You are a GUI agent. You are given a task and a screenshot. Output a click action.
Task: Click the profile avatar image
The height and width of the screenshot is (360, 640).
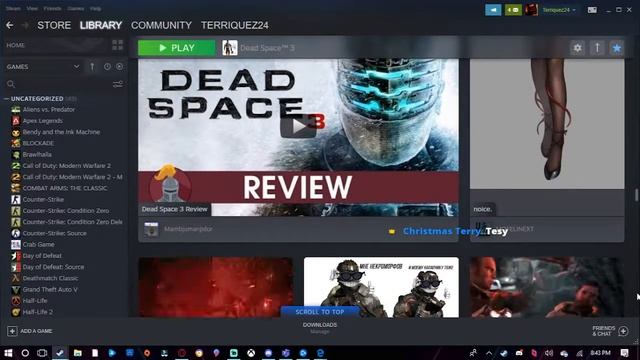[531, 10]
